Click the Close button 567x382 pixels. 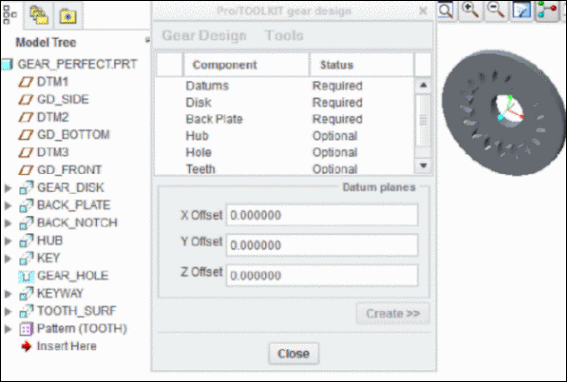point(293,353)
